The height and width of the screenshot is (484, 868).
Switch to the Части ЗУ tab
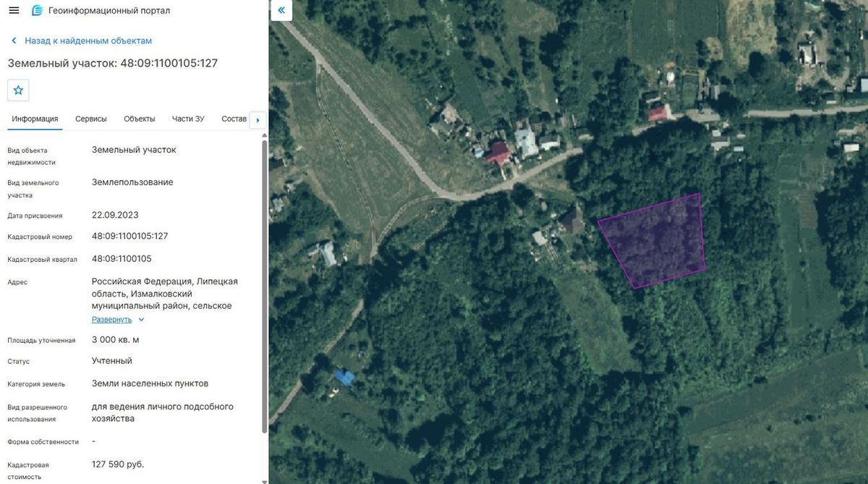tap(188, 119)
